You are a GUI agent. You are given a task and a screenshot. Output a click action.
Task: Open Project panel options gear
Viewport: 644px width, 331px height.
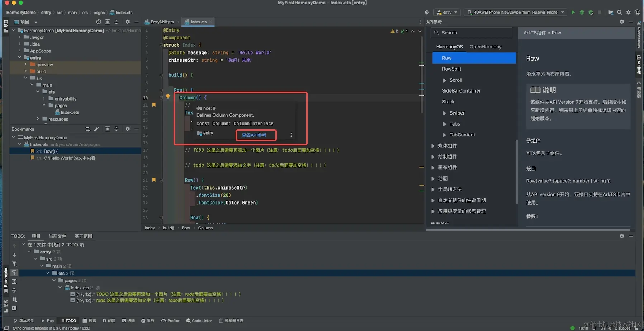point(128,22)
